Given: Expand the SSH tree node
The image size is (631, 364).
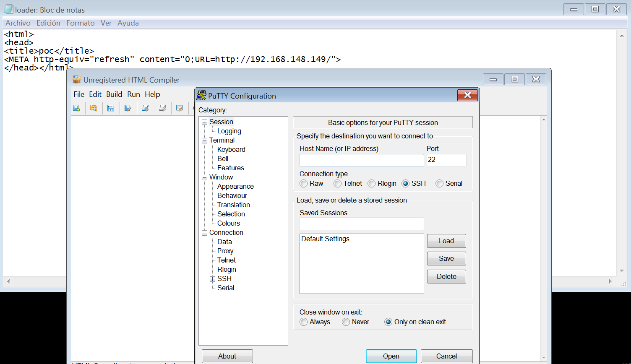Looking at the screenshot, I should (x=213, y=279).
